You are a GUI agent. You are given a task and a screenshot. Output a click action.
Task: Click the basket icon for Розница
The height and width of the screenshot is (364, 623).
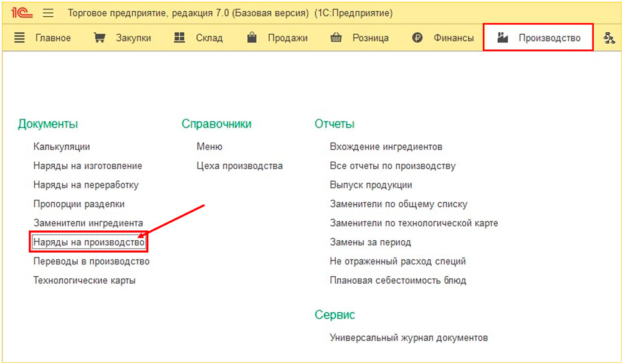336,38
